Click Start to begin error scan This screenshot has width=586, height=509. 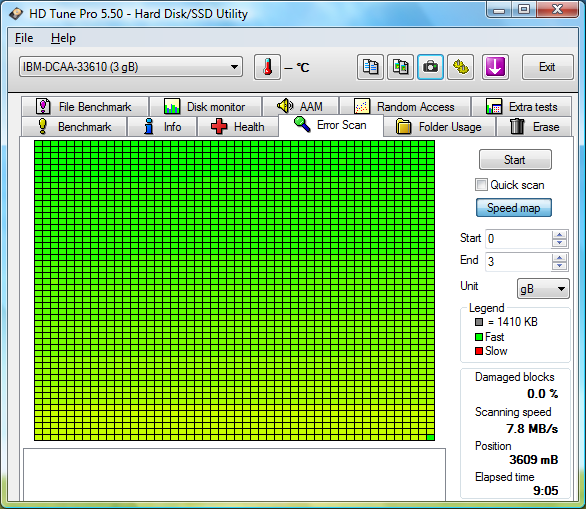(515, 160)
